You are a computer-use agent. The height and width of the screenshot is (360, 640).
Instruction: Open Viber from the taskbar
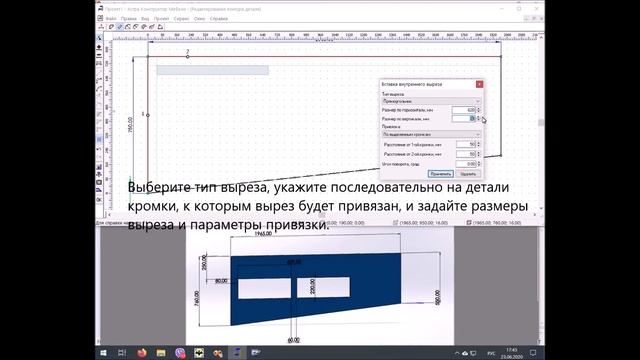[x=180, y=353]
